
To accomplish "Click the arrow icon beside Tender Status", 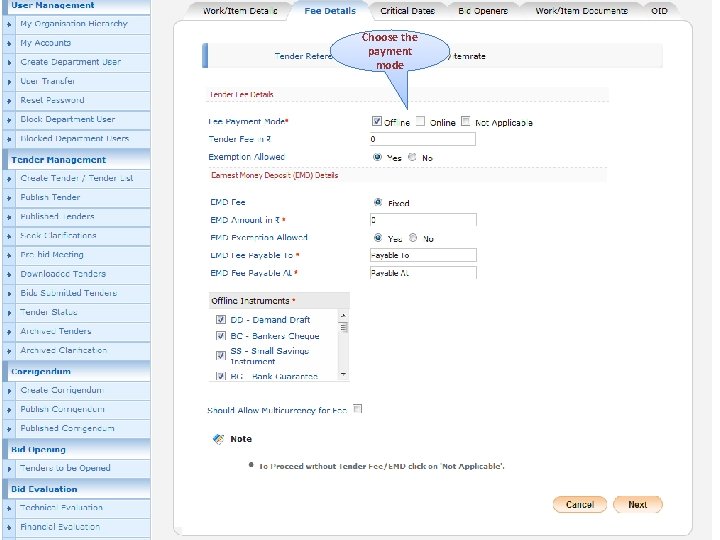I will [9, 313].
